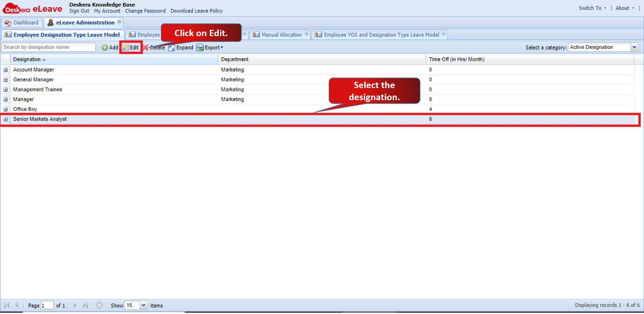Open the About menu
Image resolution: width=644 pixels, height=314 pixels.
625,8
